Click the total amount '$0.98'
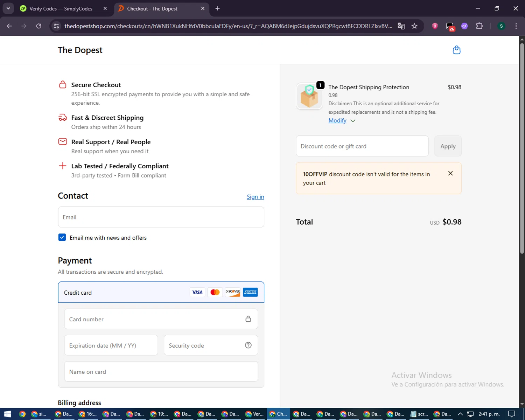Screen dimensions: 525x420 click(x=452, y=222)
